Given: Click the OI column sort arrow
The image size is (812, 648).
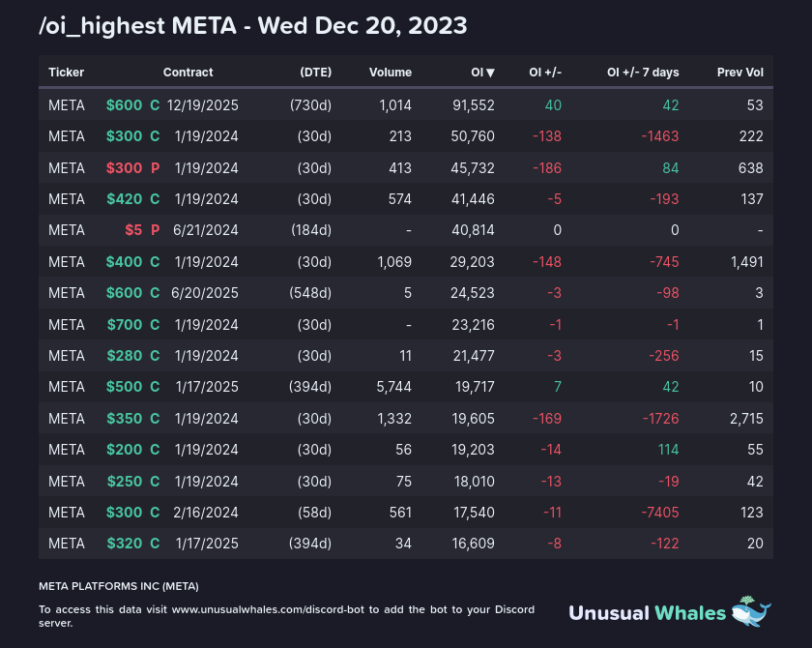Looking at the screenshot, I should click(490, 74).
